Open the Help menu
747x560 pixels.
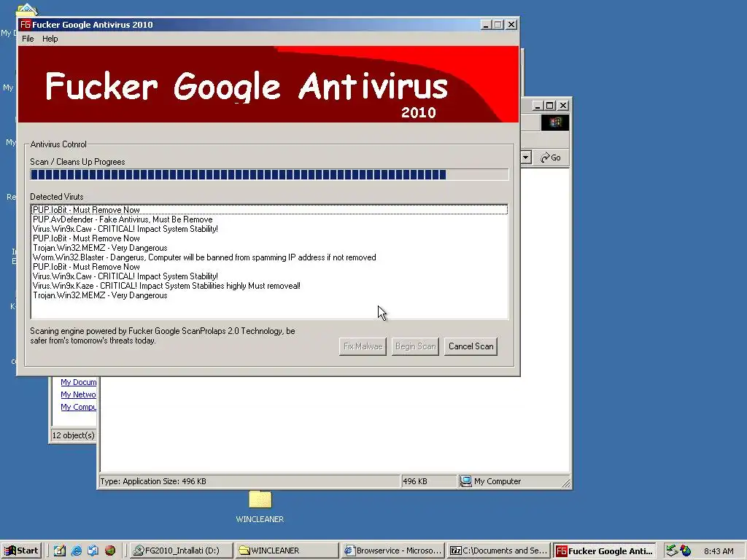(50, 39)
